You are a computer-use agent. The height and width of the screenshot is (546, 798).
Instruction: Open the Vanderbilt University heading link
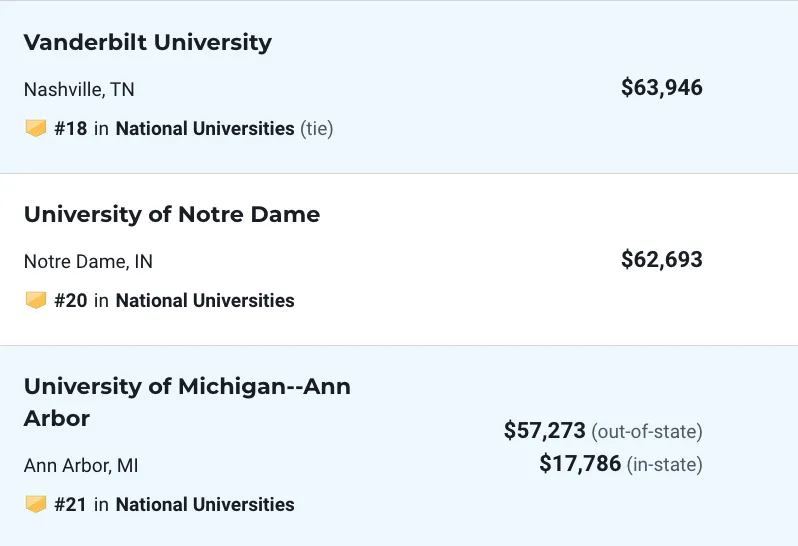(148, 42)
